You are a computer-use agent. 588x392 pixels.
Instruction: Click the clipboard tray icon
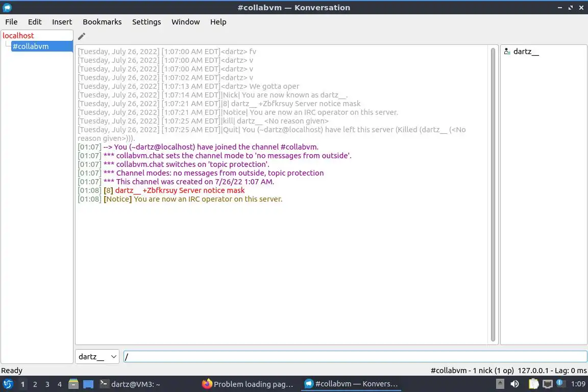[x=533, y=384]
